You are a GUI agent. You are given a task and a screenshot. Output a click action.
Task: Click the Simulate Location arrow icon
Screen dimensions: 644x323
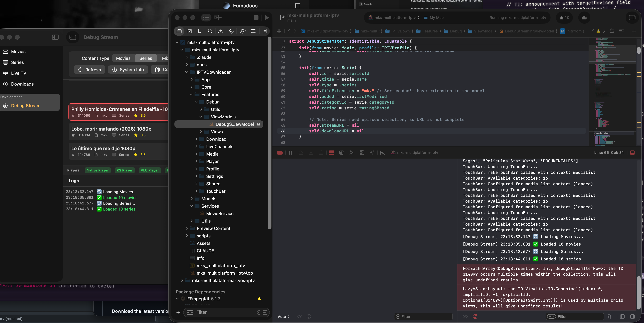[x=372, y=153]
